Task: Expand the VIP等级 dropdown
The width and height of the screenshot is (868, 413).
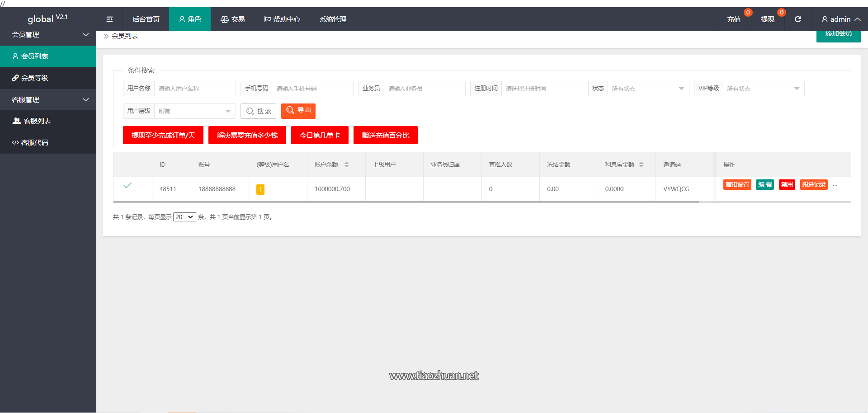Action: click(763, 89)
